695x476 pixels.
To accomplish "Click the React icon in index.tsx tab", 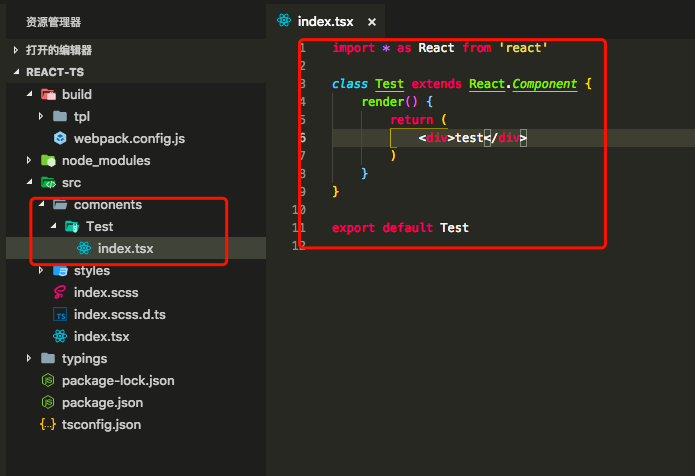I will coord(284,20).
